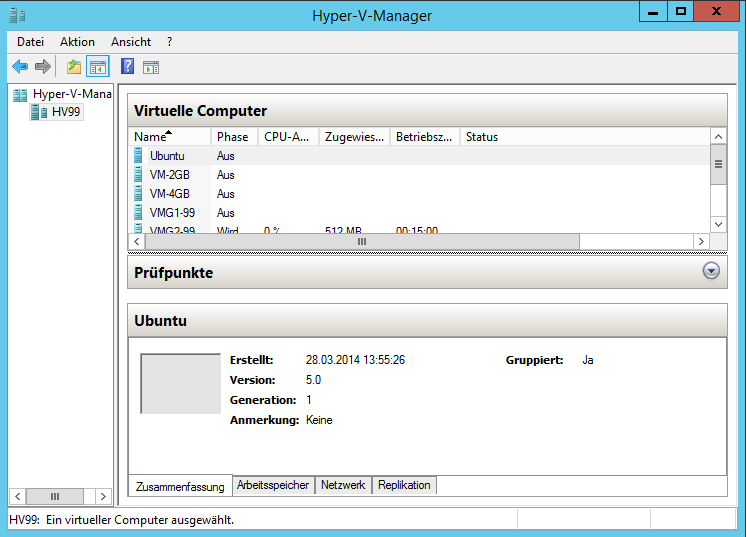This screenshot has height=537, width=746.
Task: Sort by the Name column header
Action: [169, 137]
